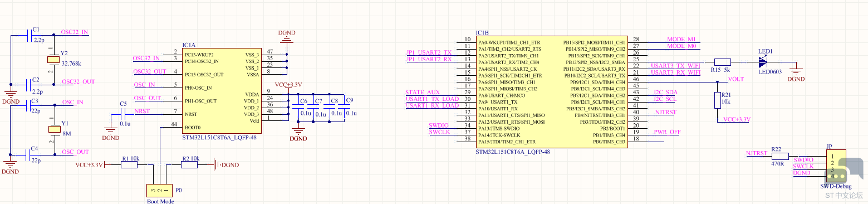Click capacitor C4 22p

[x=28, y=155]
